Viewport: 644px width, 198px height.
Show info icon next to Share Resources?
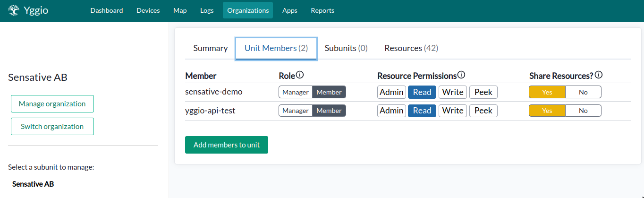tap(599, 75)
